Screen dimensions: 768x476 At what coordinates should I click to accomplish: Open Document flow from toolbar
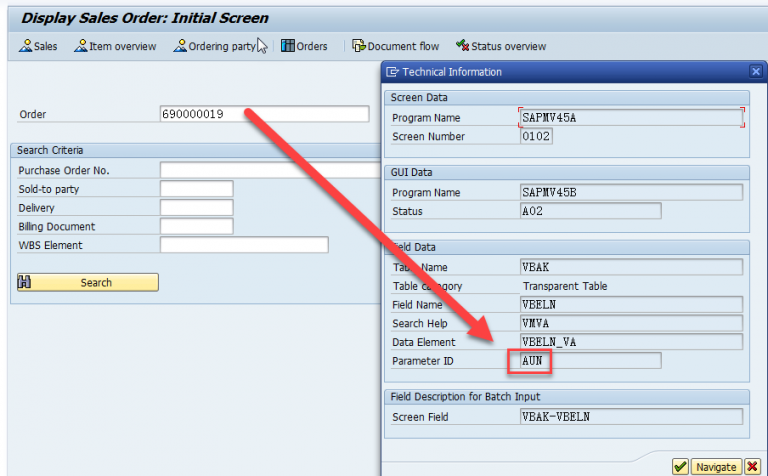359,46
